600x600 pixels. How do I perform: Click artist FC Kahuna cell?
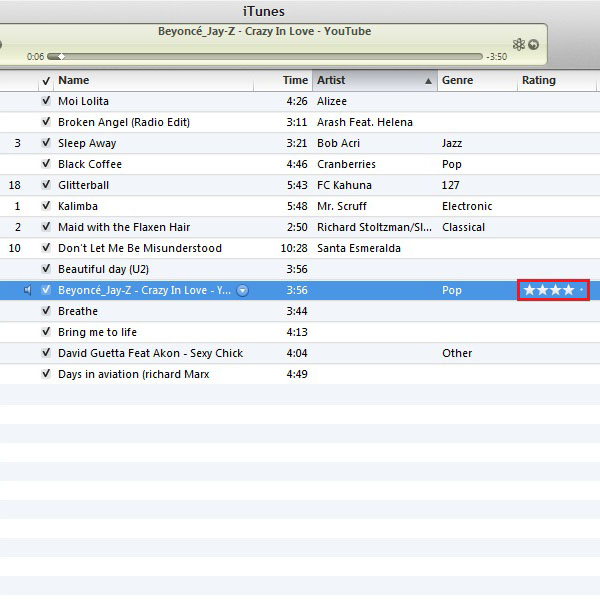(x=344, y=185)
